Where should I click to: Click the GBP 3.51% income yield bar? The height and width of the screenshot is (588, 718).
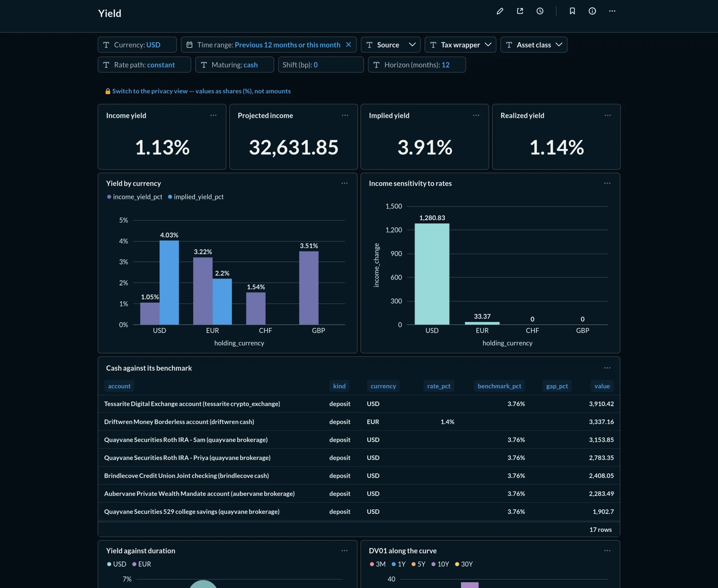(309, 288)
